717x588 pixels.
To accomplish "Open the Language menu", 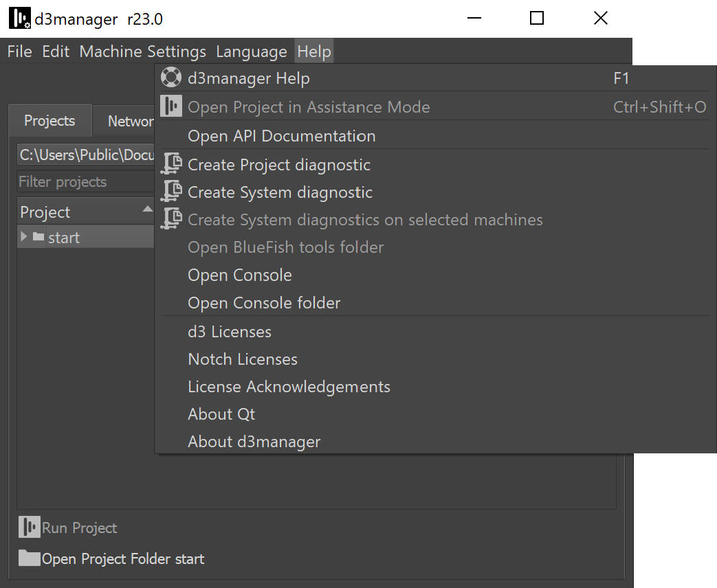I will (251, 52).
